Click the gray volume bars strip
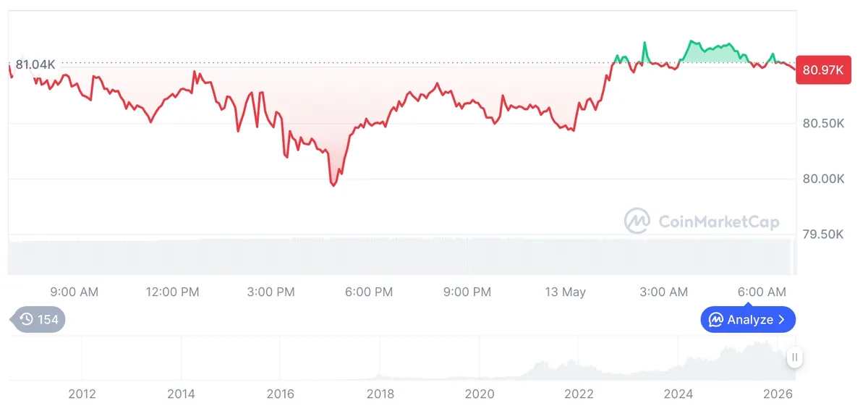The height and width of the screenshot is (406, 868). 401,256
